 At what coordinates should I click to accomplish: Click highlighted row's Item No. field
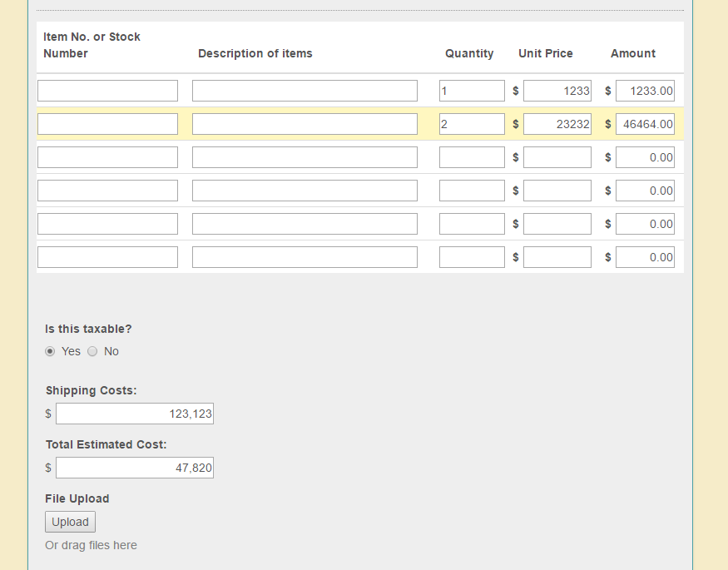(107, 124)
